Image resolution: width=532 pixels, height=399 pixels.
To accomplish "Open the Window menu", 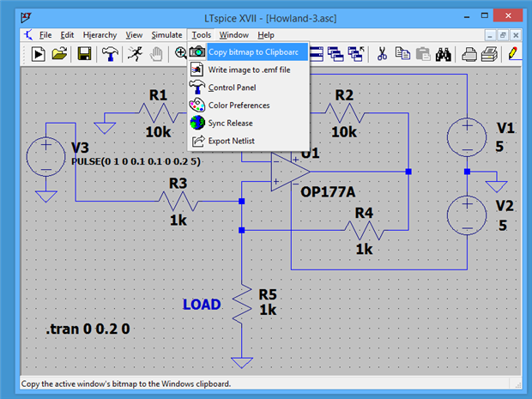I will pyautogui.click(x=233, y=35).
